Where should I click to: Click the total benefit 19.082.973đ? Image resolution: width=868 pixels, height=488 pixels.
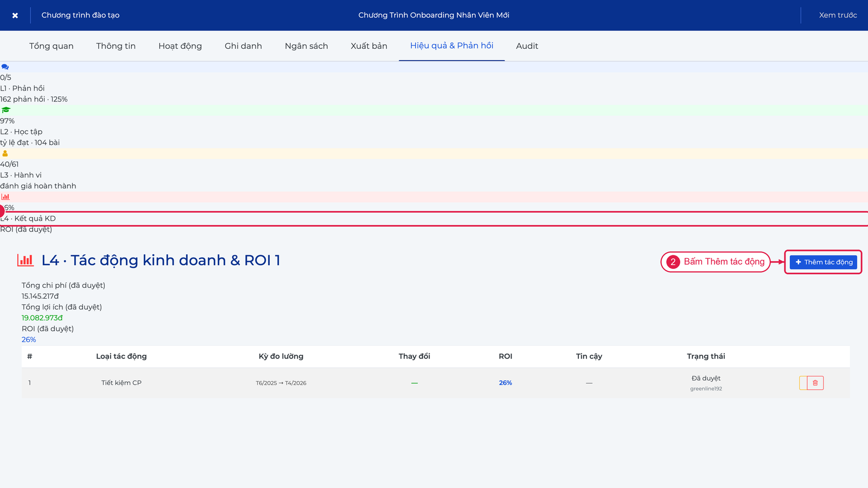tap(42, 318)
